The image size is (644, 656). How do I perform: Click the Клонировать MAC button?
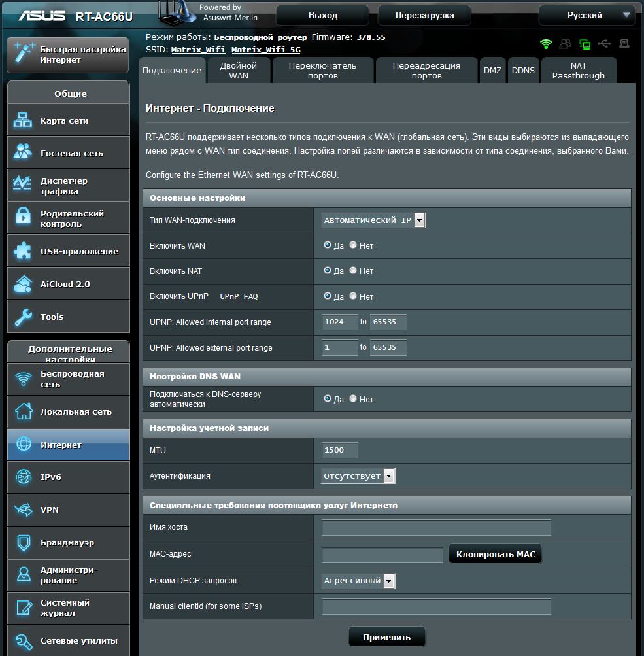tap(496, 554)
